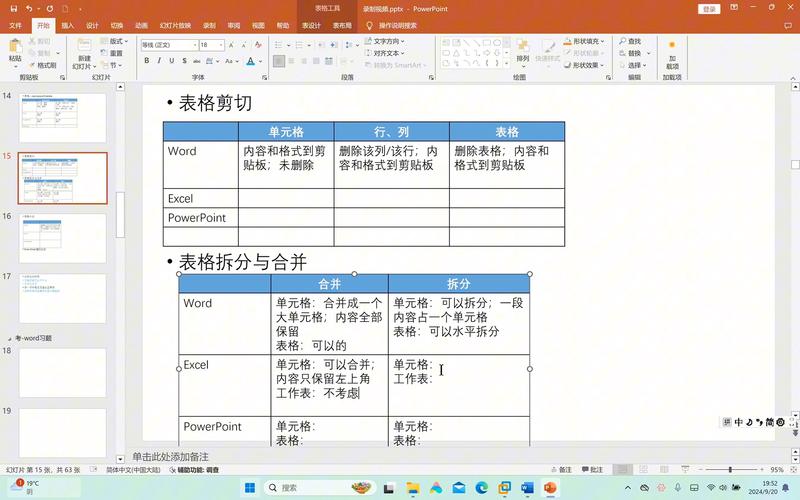
Task: Click the Sign in (登录) button
Action: pos(709,9)
